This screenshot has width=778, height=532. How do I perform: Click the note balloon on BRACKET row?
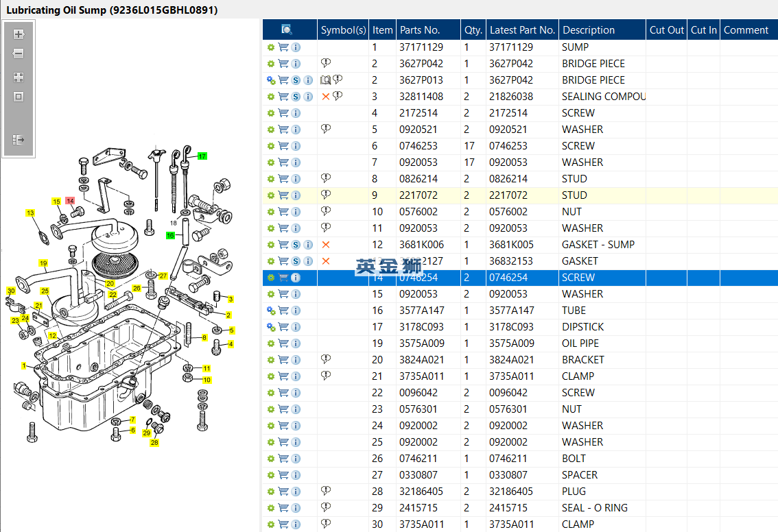326,359
